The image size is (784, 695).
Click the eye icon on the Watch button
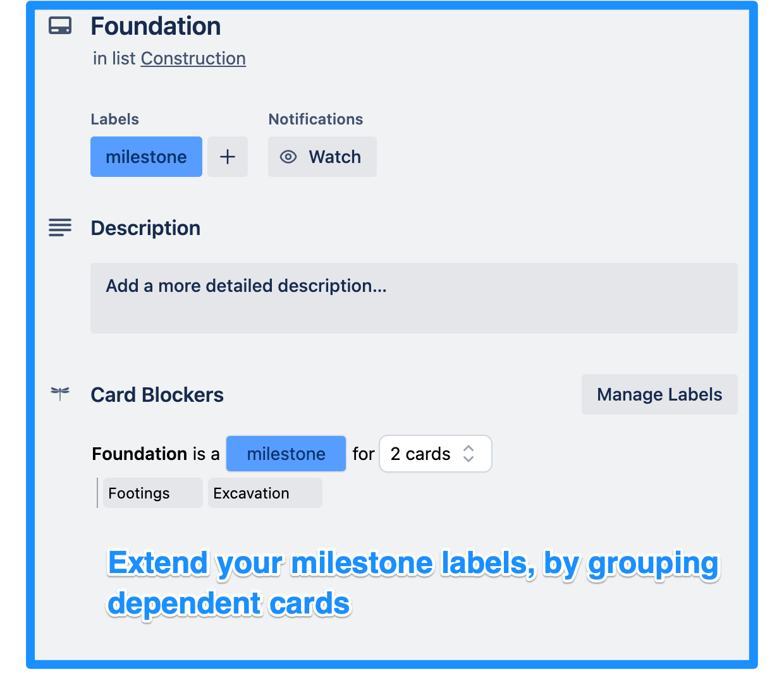(288, 157)
